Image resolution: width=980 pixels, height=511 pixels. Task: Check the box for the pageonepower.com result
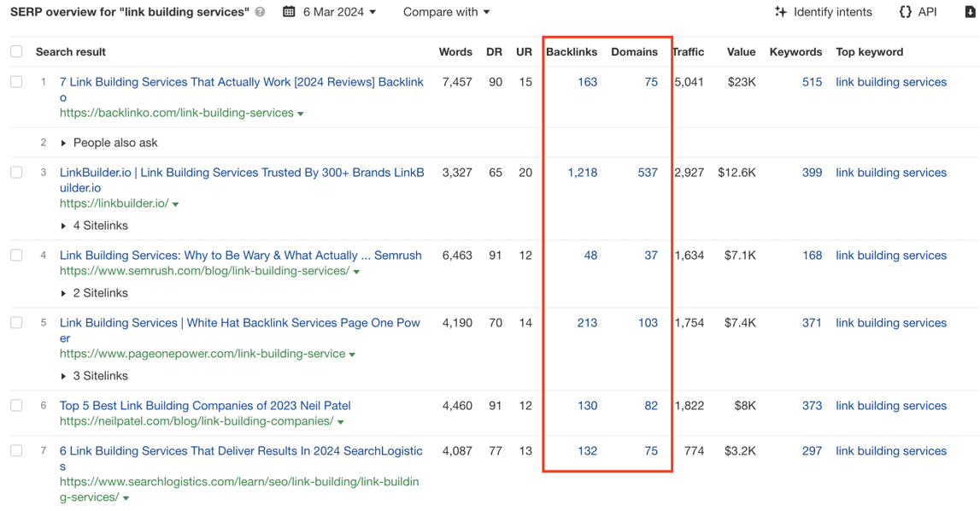coord(16,322)
